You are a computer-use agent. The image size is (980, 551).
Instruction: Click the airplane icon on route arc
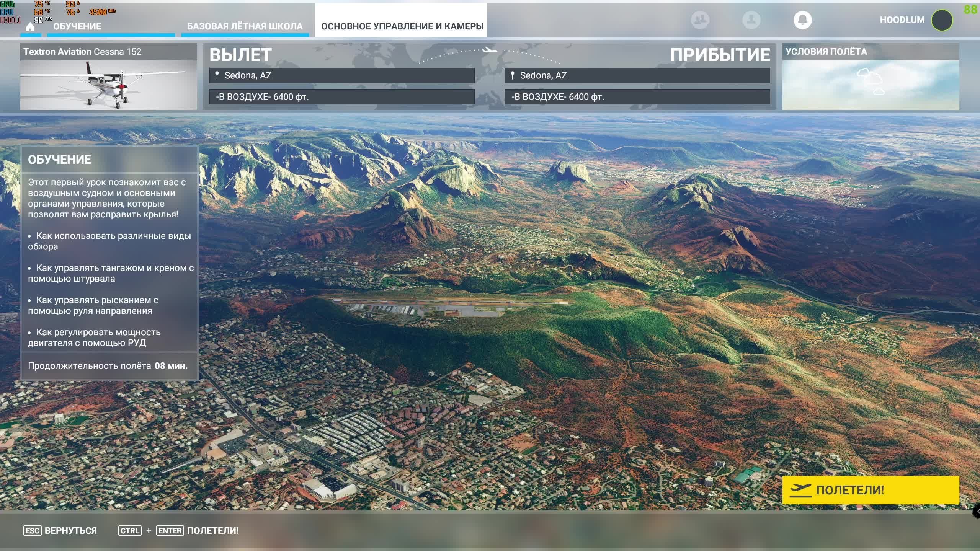click(x=489, y=50)
